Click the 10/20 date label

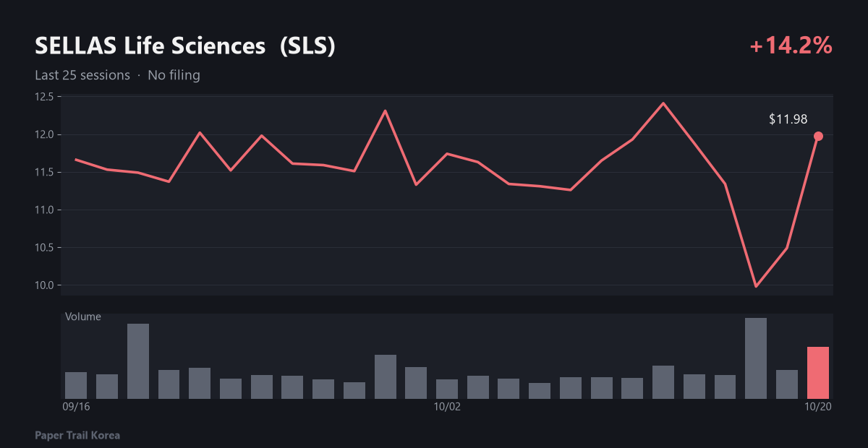818,407
